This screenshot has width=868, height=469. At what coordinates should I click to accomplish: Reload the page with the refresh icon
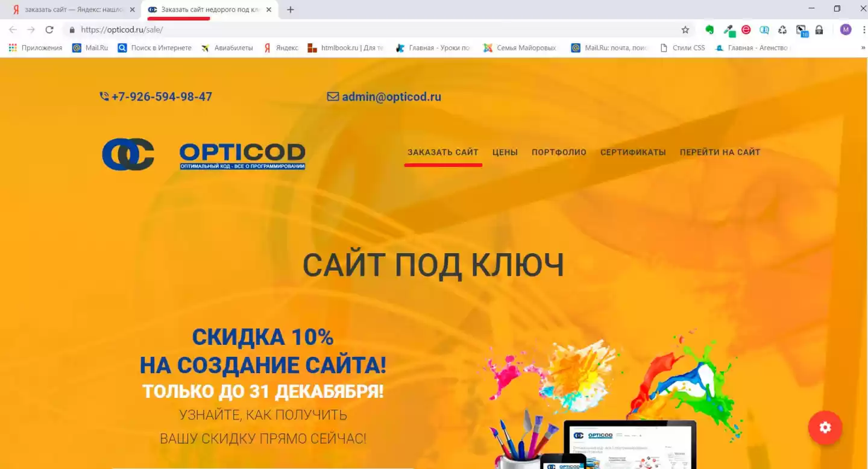point(49,30)
